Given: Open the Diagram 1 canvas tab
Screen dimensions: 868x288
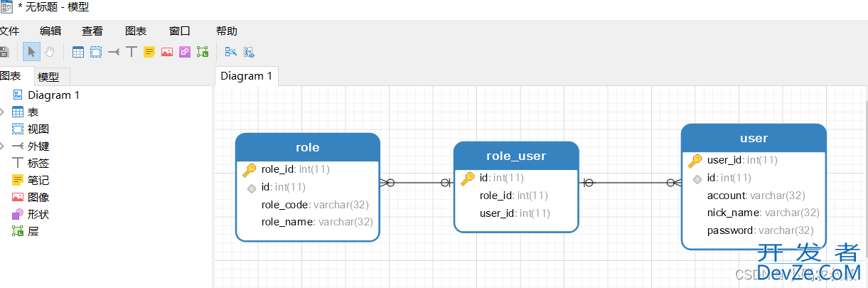Looking at the screenshot, I should (246, 76).
